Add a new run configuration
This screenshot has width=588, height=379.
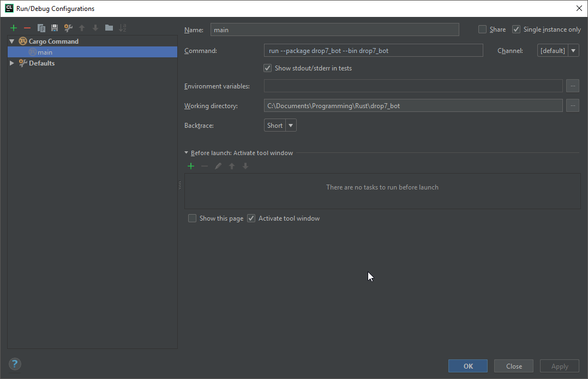pyautogui.click(x=14, y=27)
